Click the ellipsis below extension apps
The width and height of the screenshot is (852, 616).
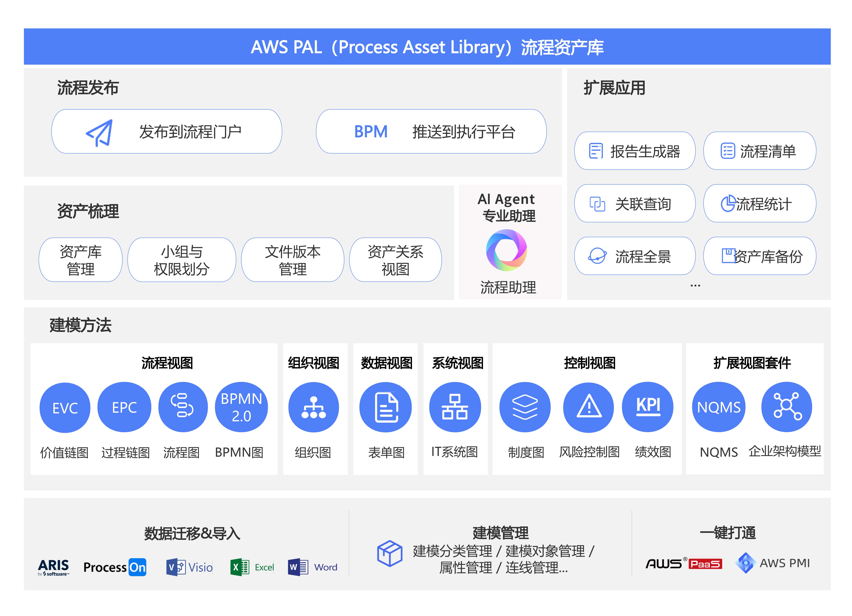click(695, 286)
